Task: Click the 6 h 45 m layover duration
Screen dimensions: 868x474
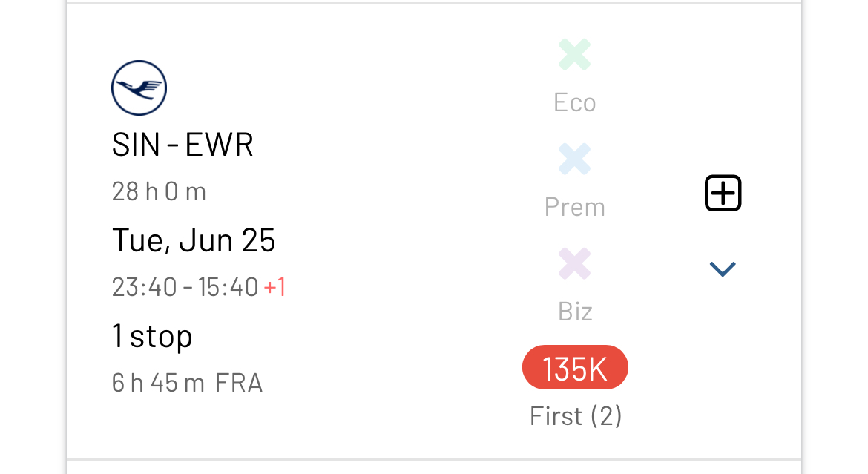Action: pos(158,383)
